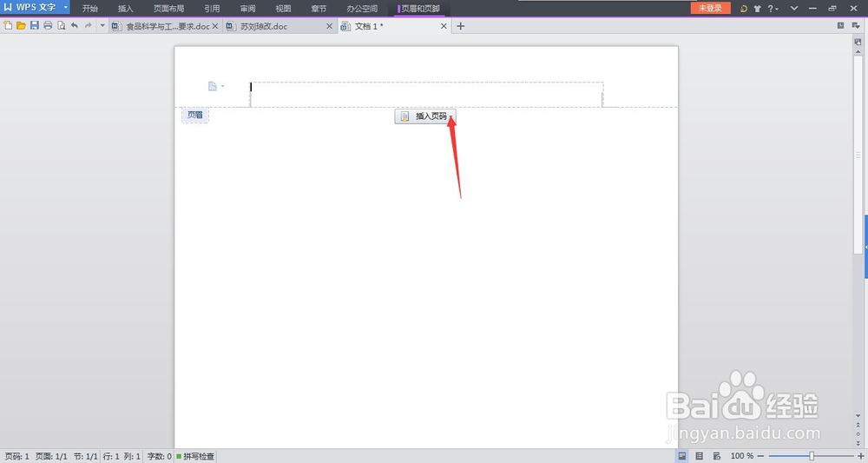Image resolution: width=868 pixels, height=463 pixels.
Task: Add a new document tab with plus
Action: pos(461,26)
